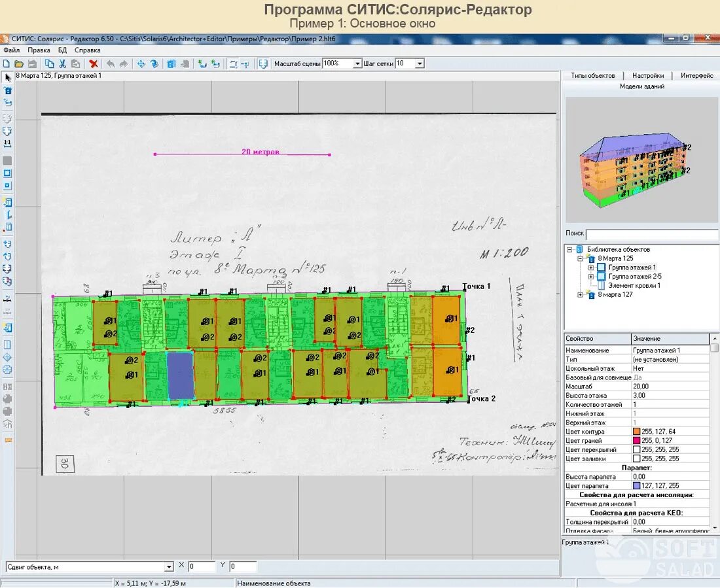This screenshot has width=720, height=588.
Task: Click the Цвет контура orange swatch
Action: [x=636, y=432]
